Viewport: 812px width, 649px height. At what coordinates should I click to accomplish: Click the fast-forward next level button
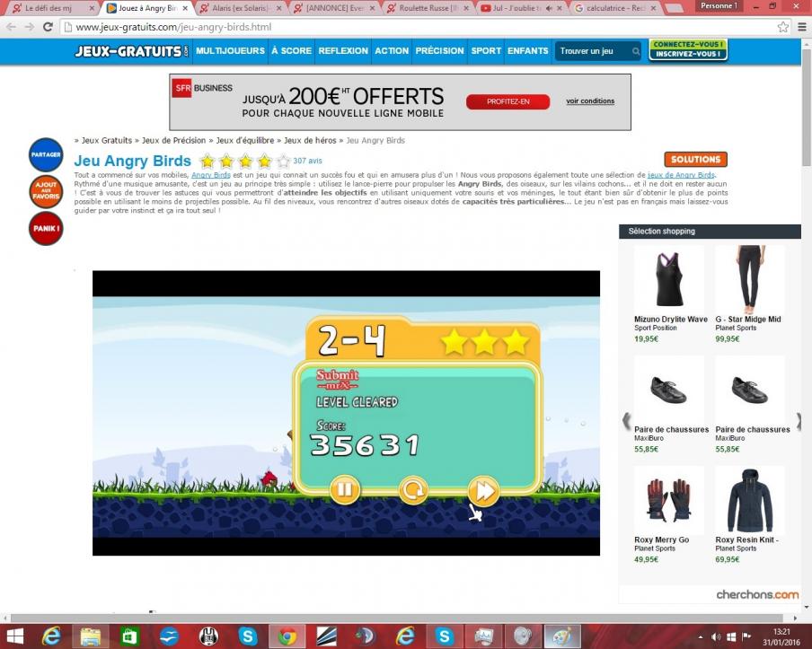483,490
